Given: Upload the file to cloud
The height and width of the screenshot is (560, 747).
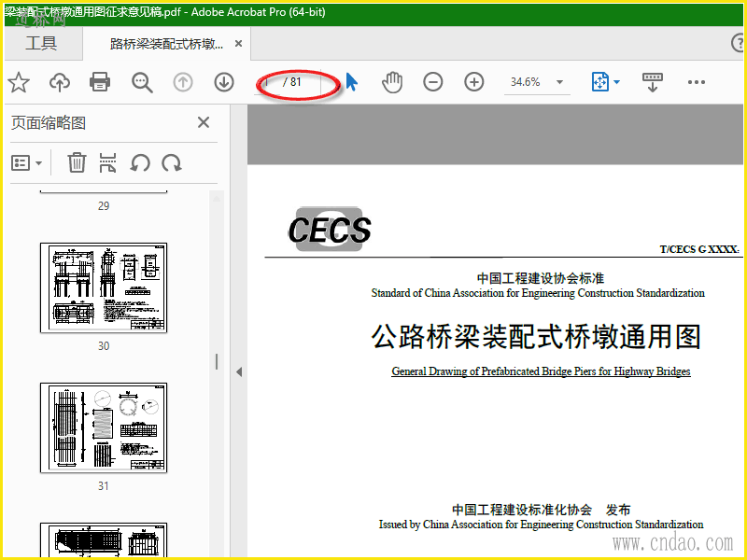Looking at the screenshot, I should pos(60,82).
